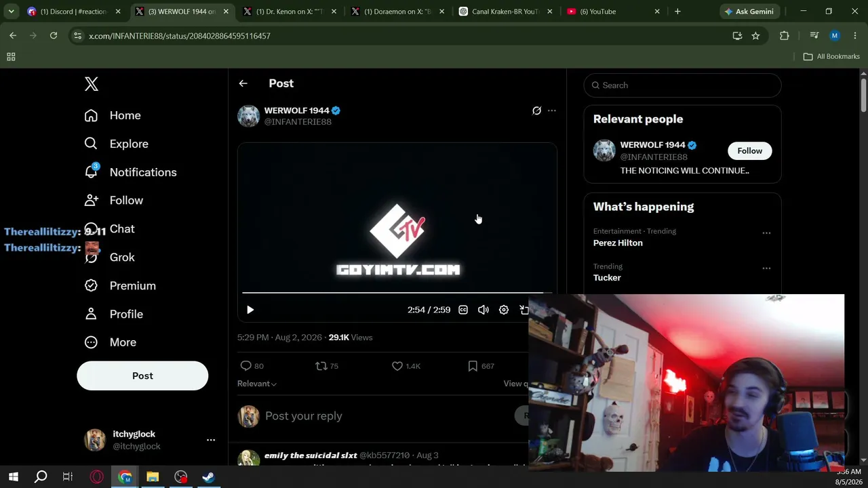Click the Grok icon on the post
Viewport: 868px width, 488px height.
[x=536, y=110]
